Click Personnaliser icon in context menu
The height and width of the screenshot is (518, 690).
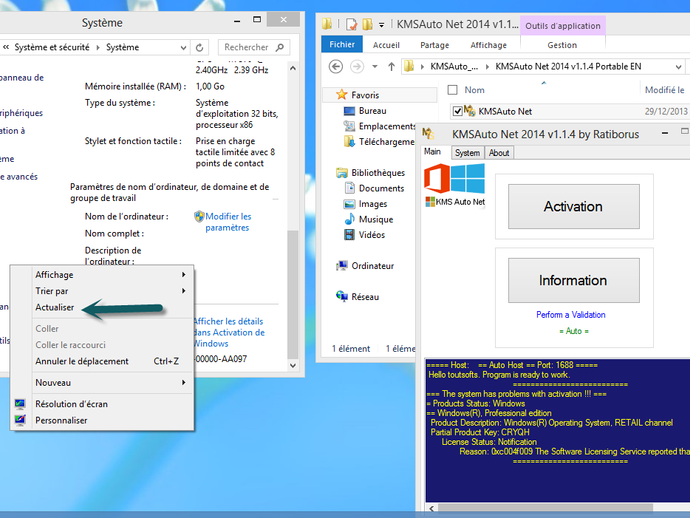20,420
